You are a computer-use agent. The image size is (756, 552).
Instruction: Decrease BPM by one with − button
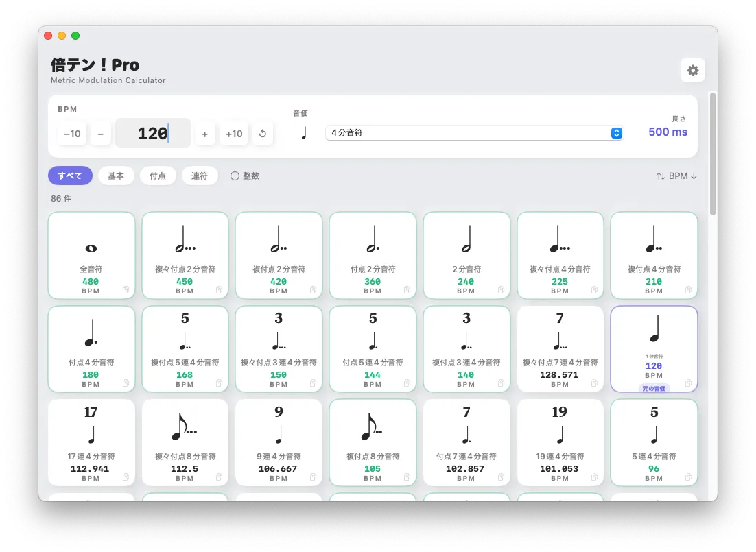pos(101,134)
